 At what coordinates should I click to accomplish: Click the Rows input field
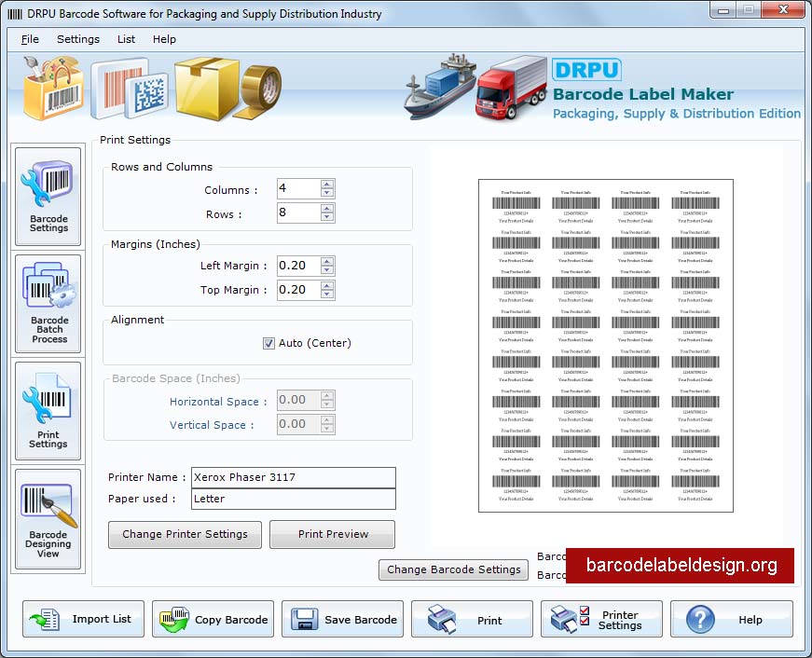click(x=299, y=212)
